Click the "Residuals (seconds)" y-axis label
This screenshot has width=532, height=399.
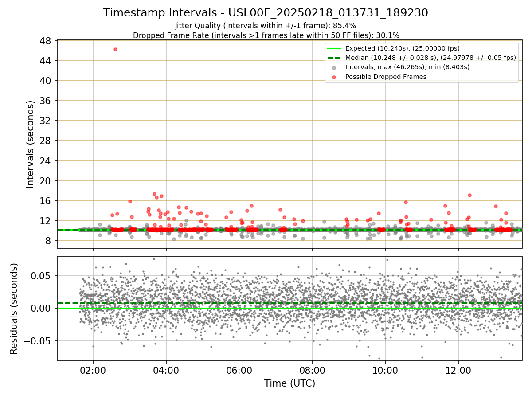(x=14, y=309)
